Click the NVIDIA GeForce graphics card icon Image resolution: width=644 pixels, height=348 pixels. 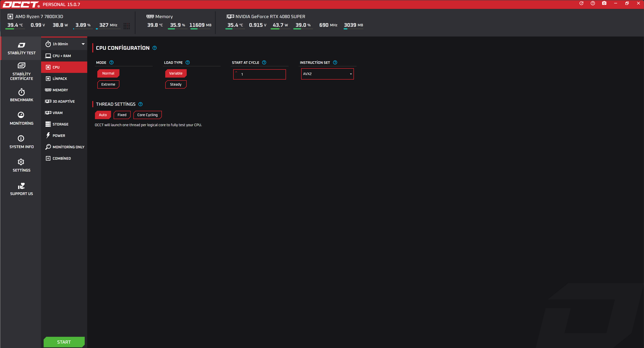[x=230, y=16]
